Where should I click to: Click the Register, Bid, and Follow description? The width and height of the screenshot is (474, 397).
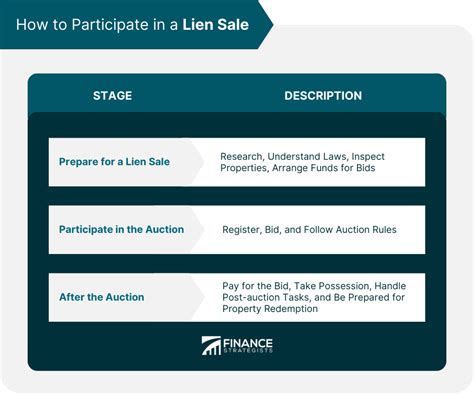309,230
